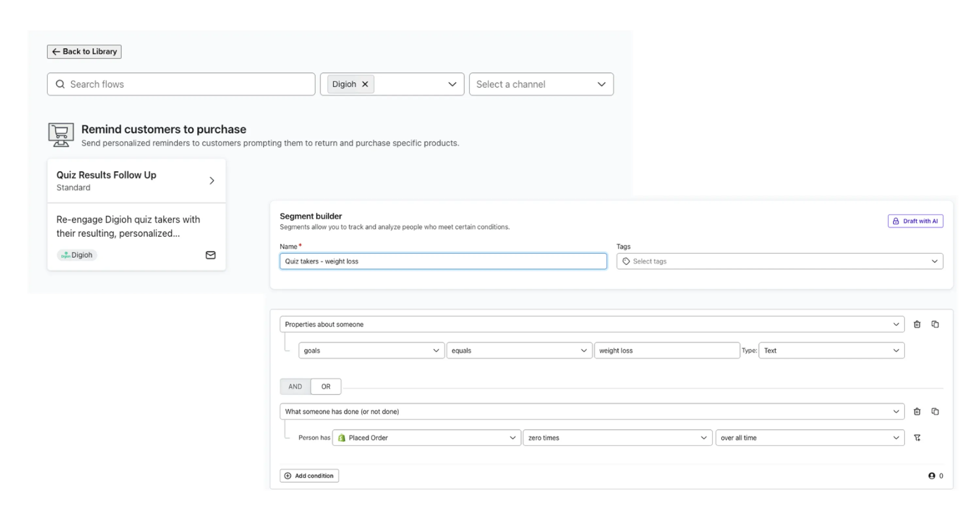Click the Remind customers to purchase heading

pos(164,129)
